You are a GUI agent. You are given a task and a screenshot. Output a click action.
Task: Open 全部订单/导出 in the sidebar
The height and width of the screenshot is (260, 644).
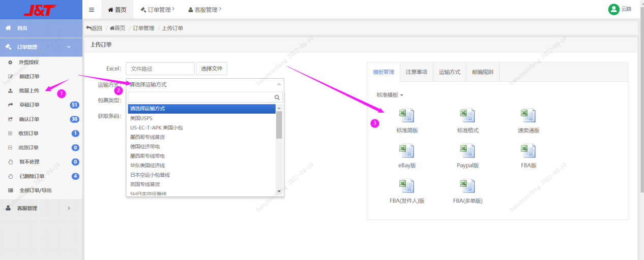point(35,190)
